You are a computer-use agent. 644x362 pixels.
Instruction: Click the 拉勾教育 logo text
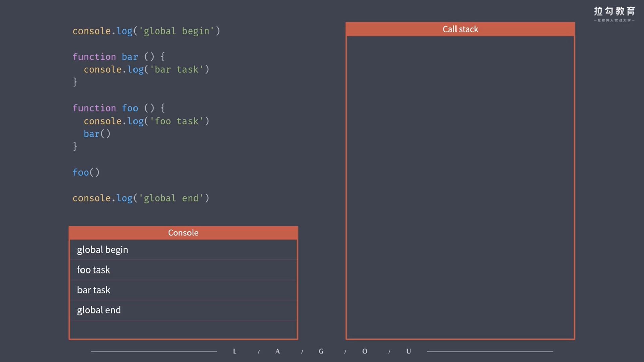tap(614, 11)
